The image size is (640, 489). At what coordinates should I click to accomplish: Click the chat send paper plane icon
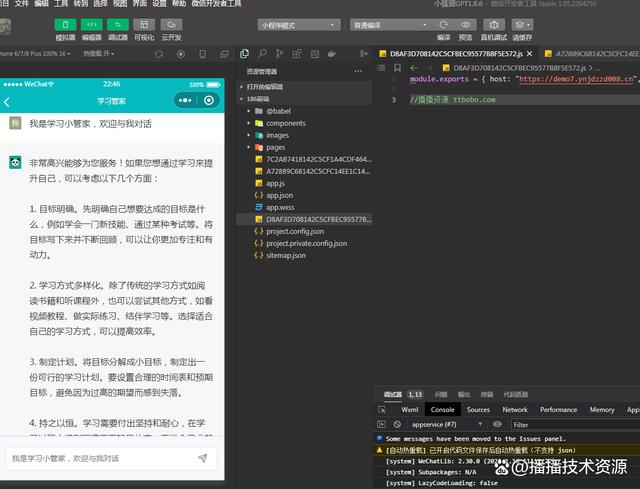pos(202,458)
